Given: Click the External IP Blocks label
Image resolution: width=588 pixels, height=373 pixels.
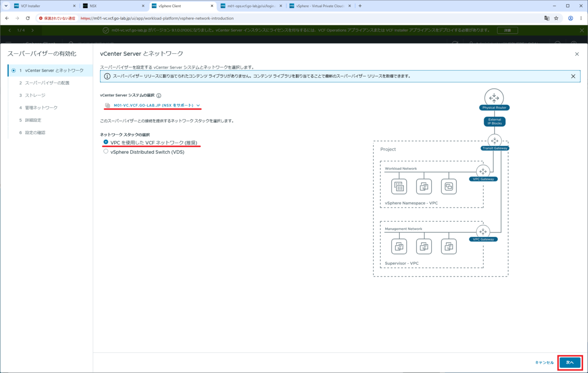Looking at the screenshot, I should [x=494, y=122].
